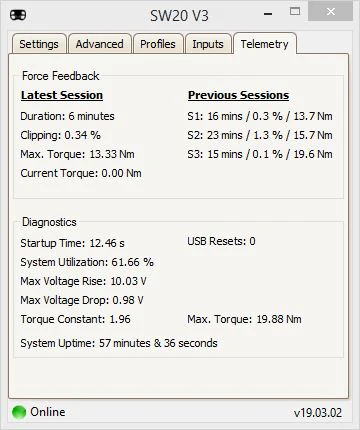Click the Previous Sessions heading
Screen dimensions: 360x430
tap(238, 95)
